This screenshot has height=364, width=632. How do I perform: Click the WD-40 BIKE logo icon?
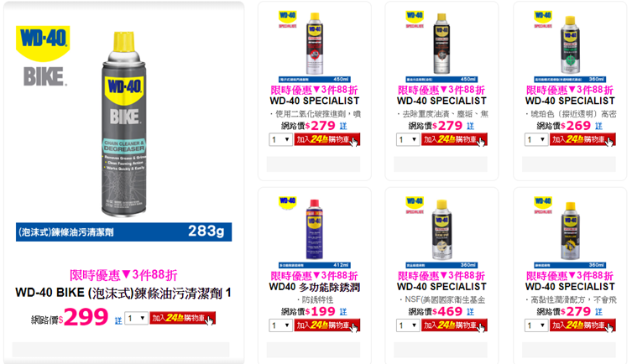coord(43,55)
